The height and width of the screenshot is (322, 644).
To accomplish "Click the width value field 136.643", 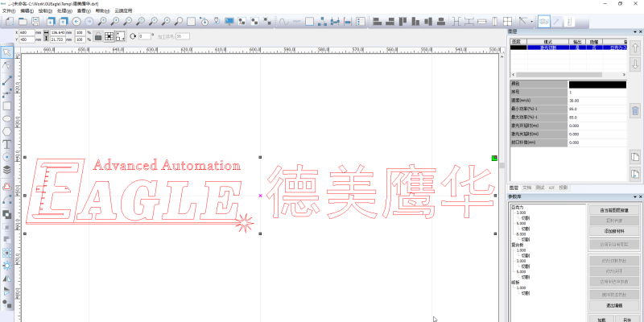I will coord(58,32).
